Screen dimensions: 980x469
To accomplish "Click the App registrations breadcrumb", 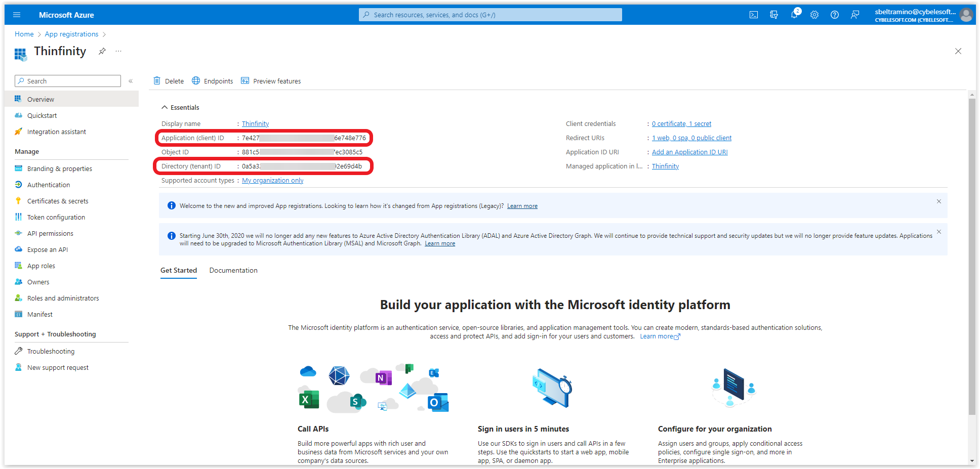I will point(71,34).
